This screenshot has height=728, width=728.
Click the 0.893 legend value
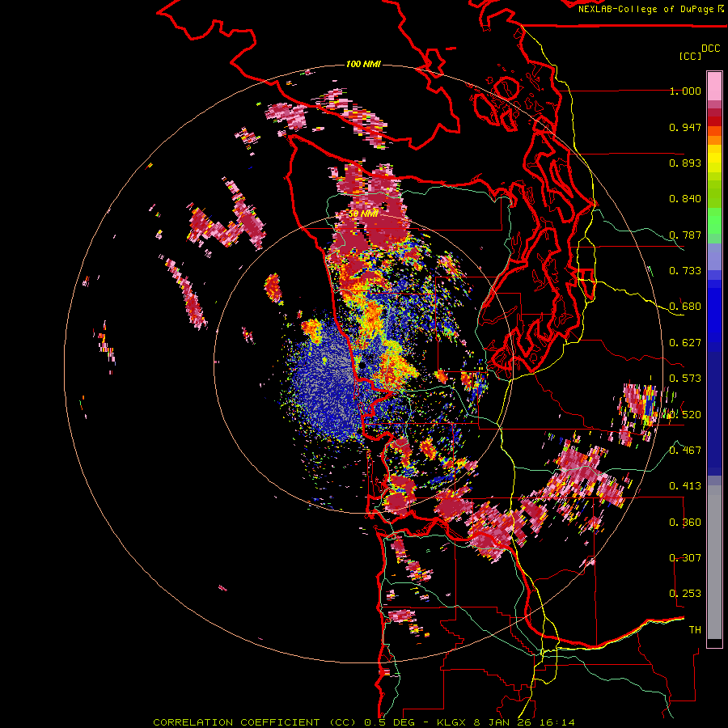coord(685,163)
